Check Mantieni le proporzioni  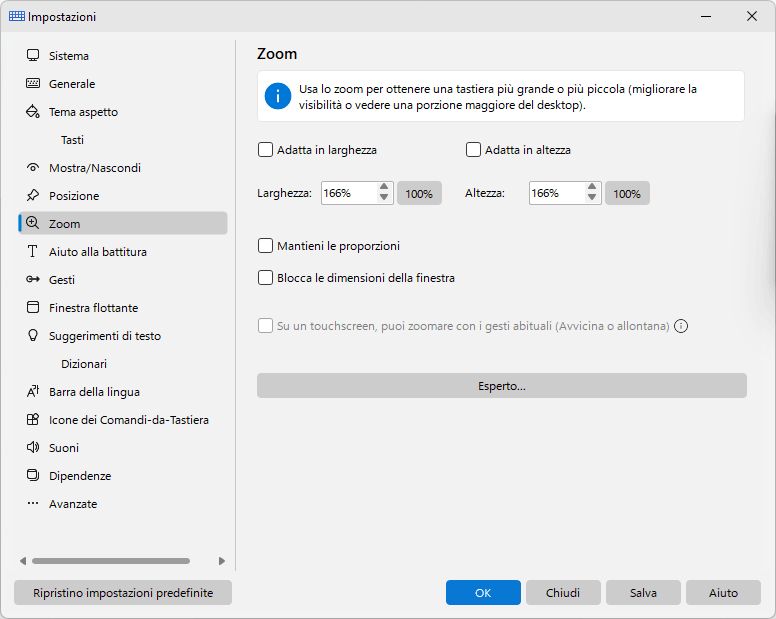coord(265,246)
